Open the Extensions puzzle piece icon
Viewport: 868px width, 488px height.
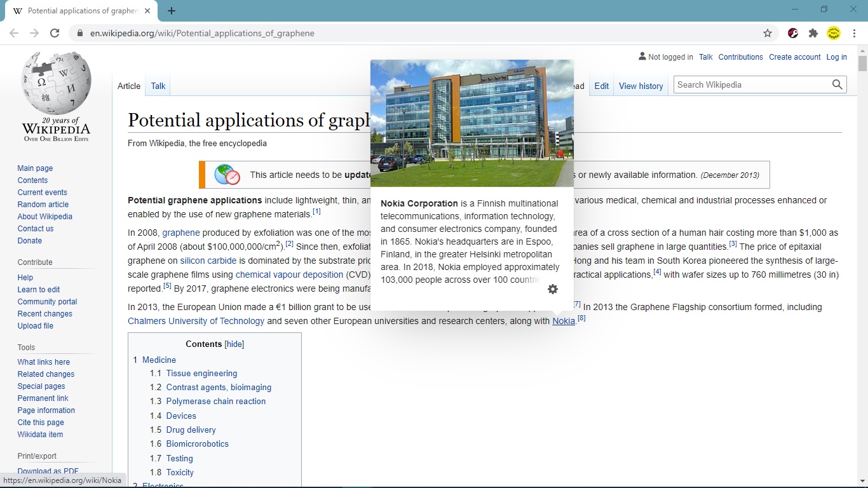tap(813, 33)
